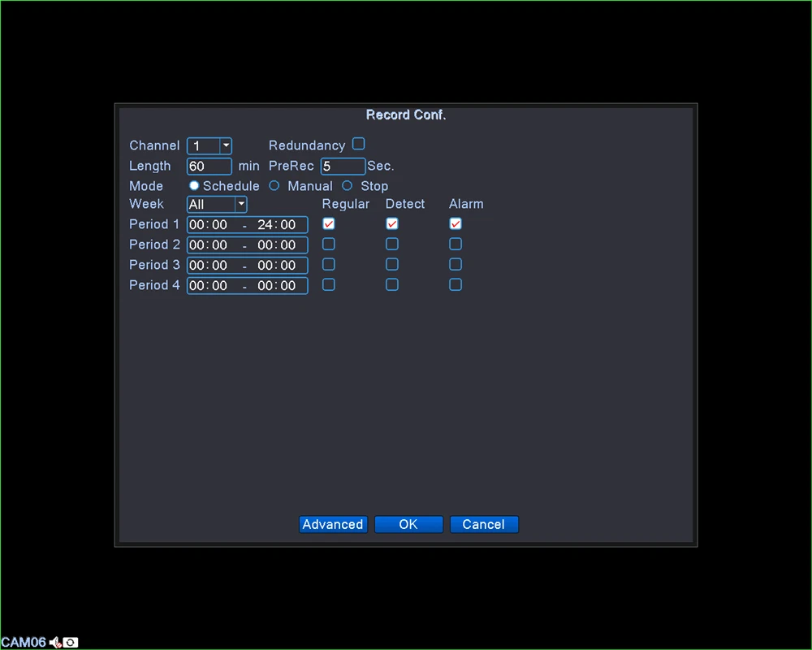The height and width of the screenshot is (650, 812).
Task: Uncheck Detect for Period 1
Action: click(x=392, y=224)
